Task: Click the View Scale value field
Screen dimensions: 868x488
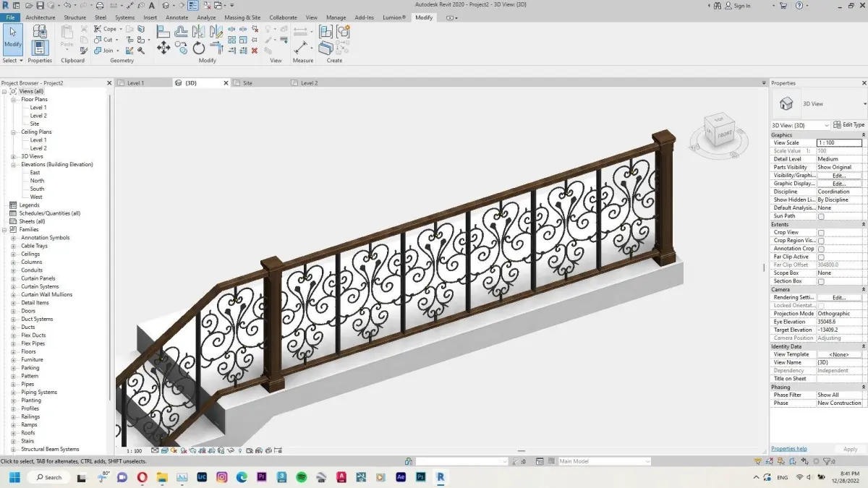Action: pos(839,143)
